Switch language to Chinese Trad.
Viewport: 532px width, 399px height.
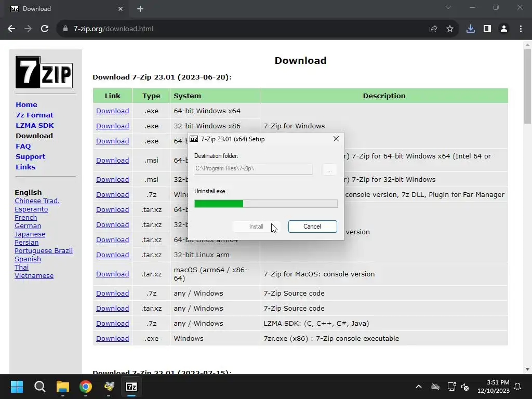coord(37,201)
